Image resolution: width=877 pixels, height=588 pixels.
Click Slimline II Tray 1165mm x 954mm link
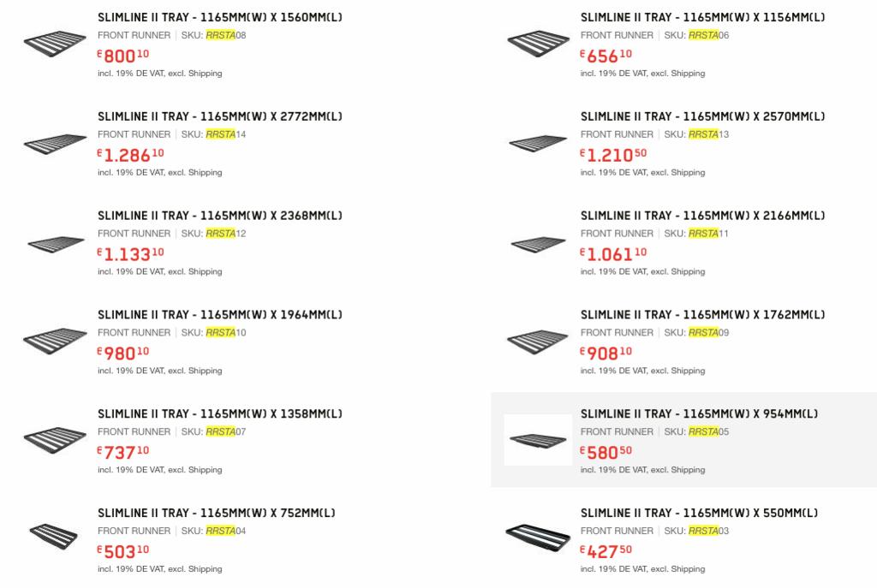[699, 414]
